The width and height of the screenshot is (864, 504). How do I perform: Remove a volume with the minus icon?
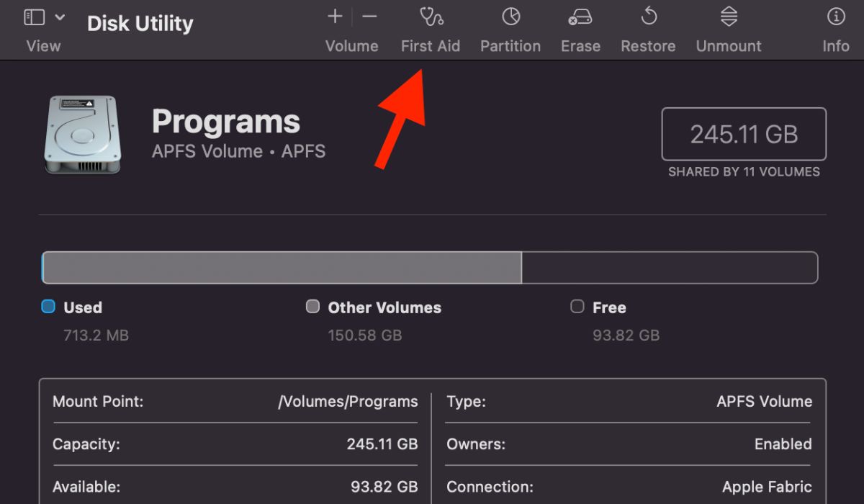pyautogui.click(x=369, y=17)
